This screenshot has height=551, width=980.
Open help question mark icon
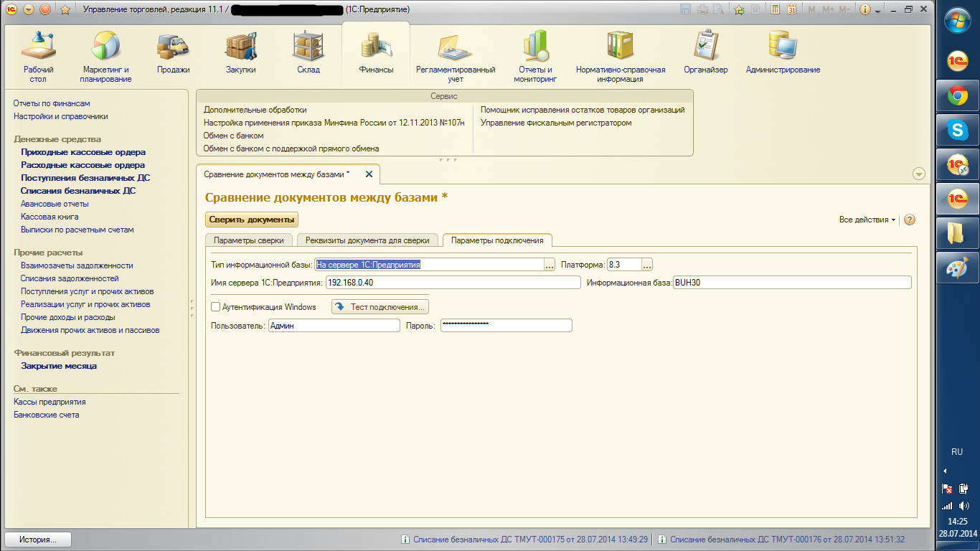point(910,220)
